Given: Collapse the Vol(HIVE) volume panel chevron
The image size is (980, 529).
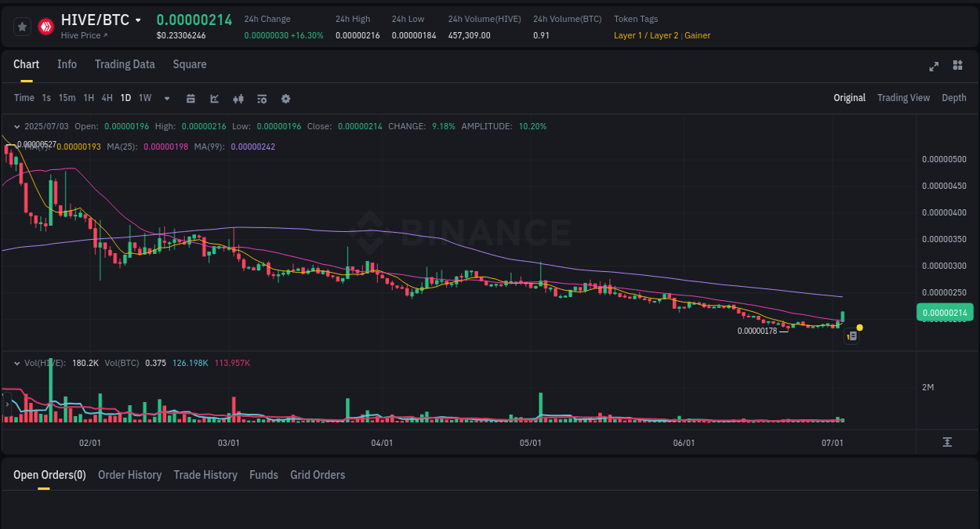Looking at the screenshot, I should 16,363.
